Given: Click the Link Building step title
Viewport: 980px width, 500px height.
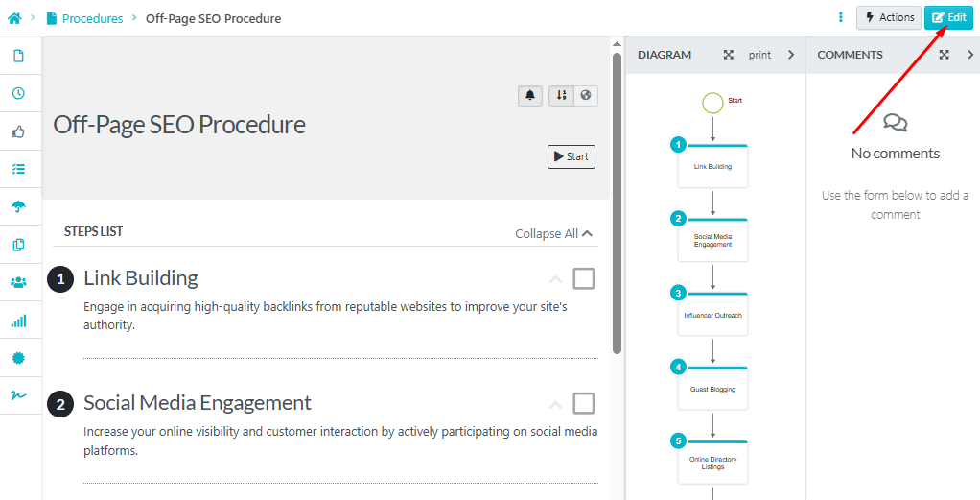Looking at the screenshot, I should click(141, 278).
